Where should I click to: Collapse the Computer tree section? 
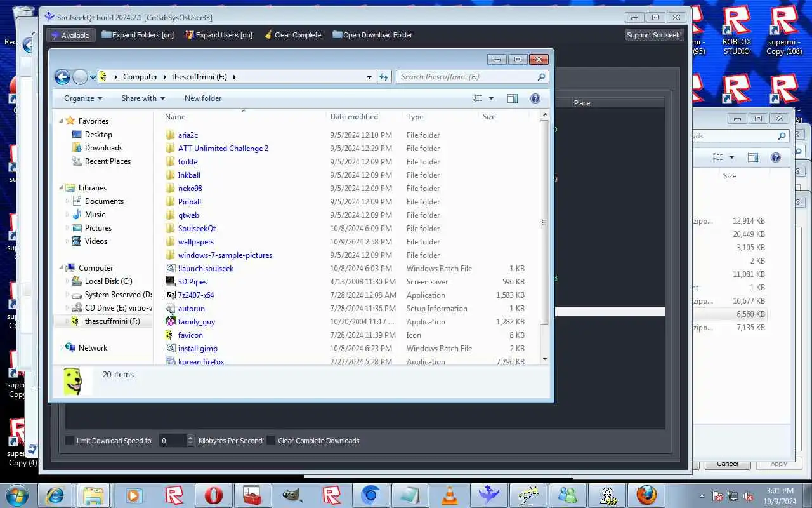point(62,268)
